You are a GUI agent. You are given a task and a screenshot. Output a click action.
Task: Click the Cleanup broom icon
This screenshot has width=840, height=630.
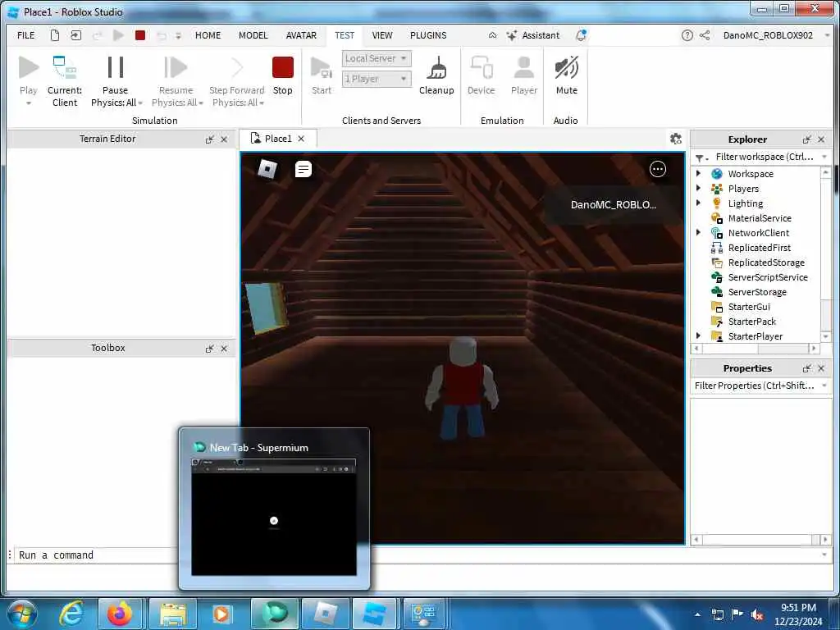(436, 75)
